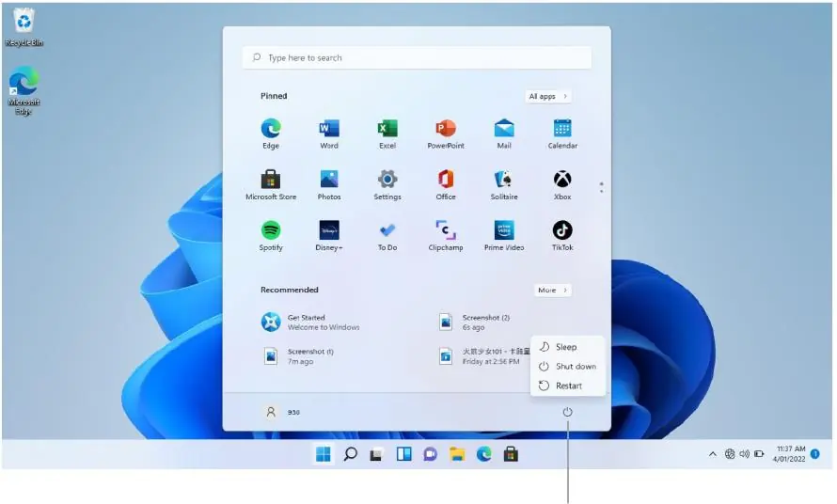Select Sleep from power menu

point(567,347)
